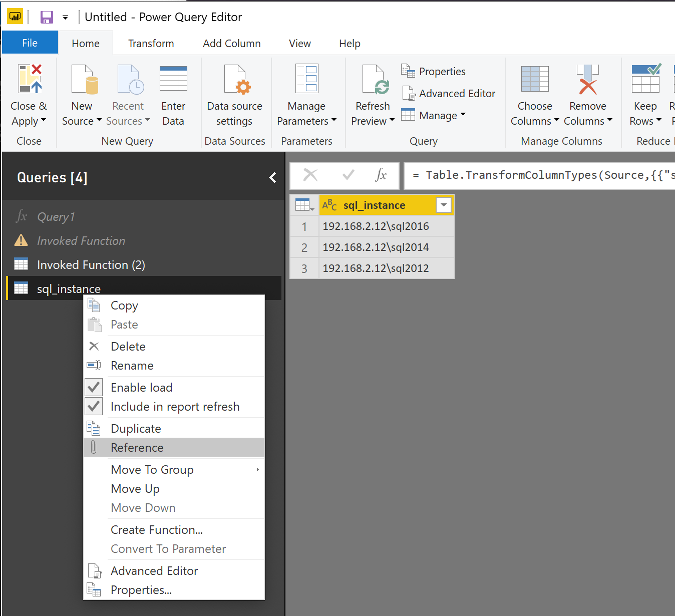Image resolution: width=675 pixels, height=616 pixels.
Task: Open the sql_instance column filter dropdown
Action: pyautogui.click(x=444, y=205)
